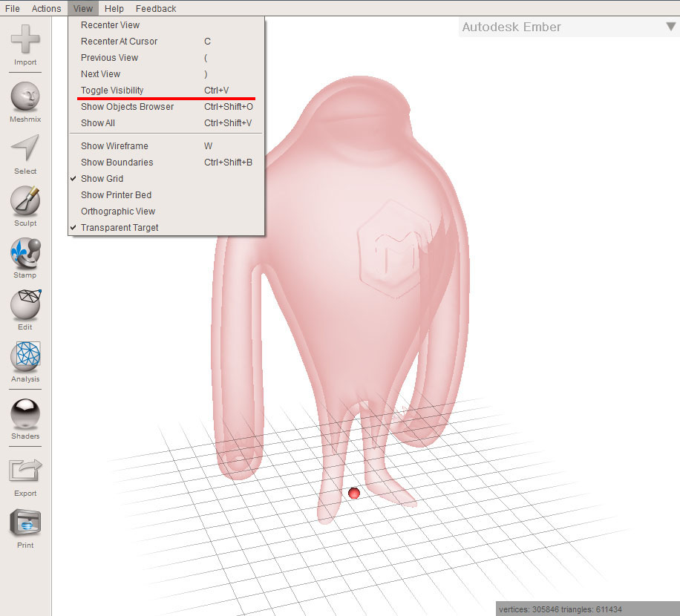Choose Next View
The height and width of the screenshot is (616, 680).
click(x=166, y=74)
